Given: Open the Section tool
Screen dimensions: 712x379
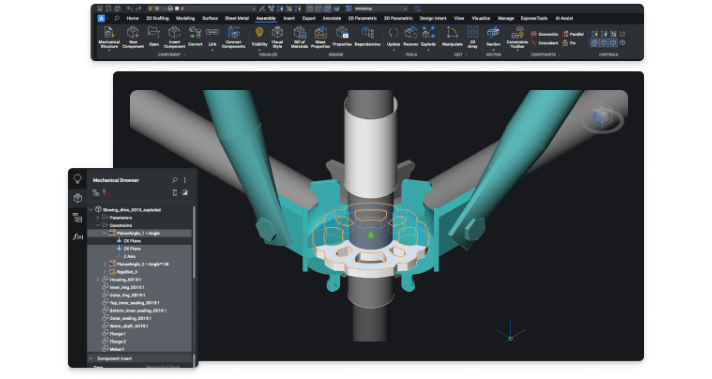Looking at the screenshot, I should 493,37.
